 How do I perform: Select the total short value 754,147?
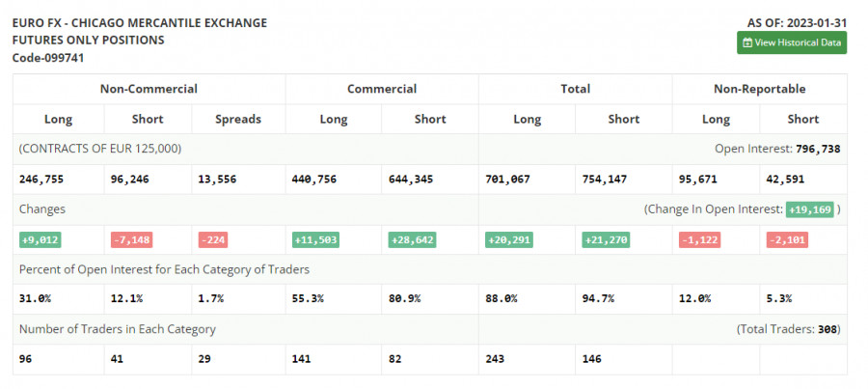(x=605, y=180)
